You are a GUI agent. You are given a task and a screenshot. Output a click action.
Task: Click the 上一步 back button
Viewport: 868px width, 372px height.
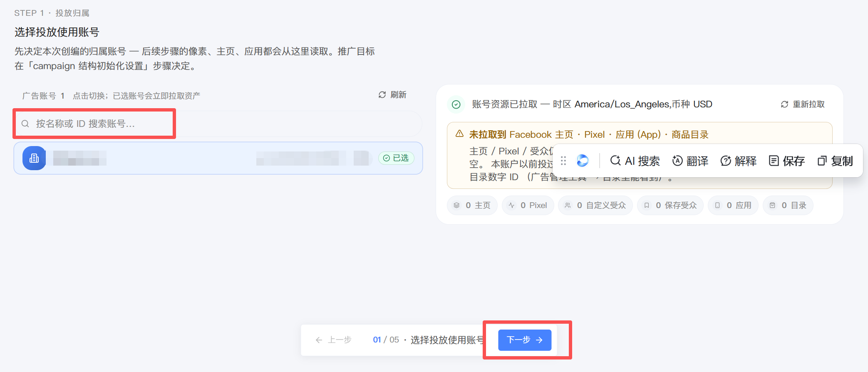333,340
